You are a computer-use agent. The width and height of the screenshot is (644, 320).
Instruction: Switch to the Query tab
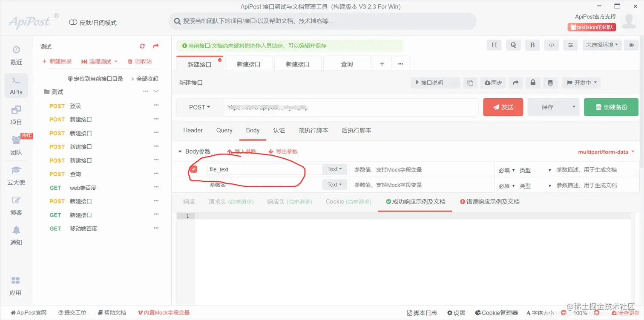[x=224, y=131]
